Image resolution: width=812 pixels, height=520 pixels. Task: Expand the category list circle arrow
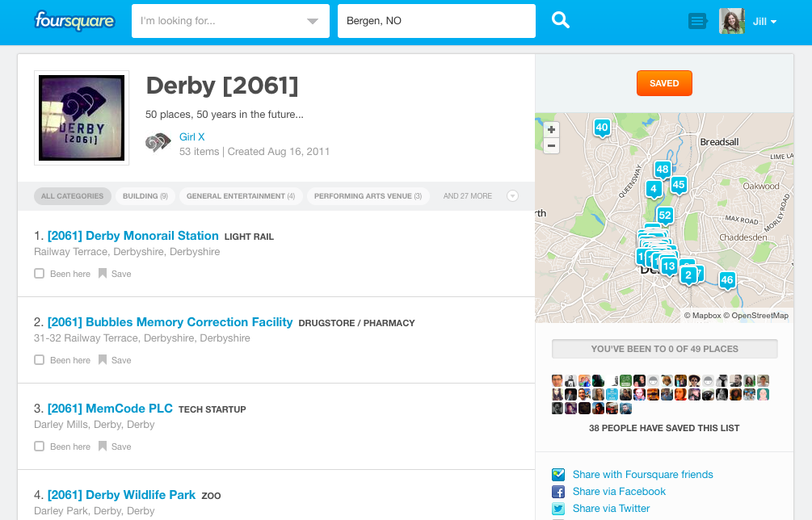(512, 196)
